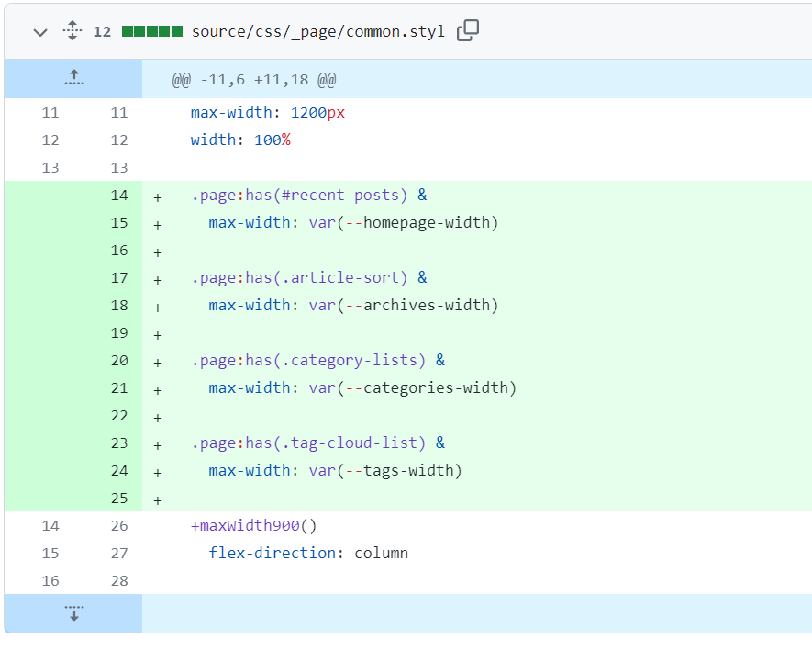The width and height of the screenshot is (812, 650).
Task: Copy the common.styl file path
Action: click(468, 30)
